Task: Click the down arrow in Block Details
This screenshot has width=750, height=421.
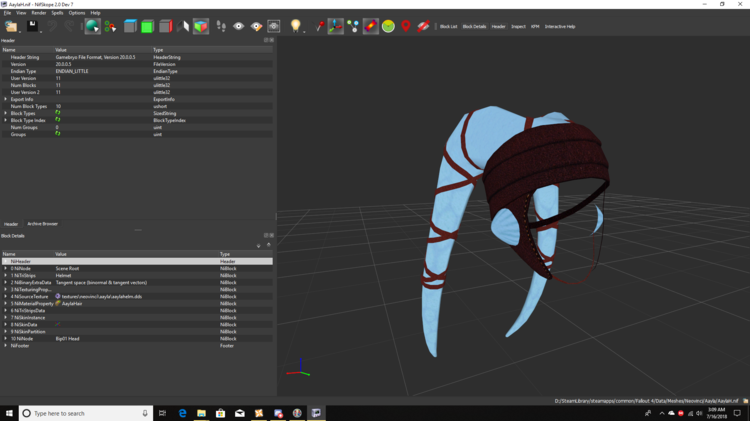Action: point(259,245)
